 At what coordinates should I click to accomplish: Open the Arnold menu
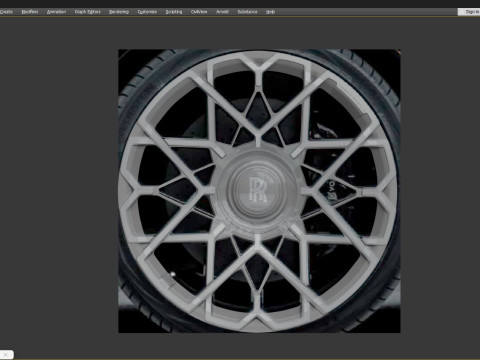[x=222, y=12]
